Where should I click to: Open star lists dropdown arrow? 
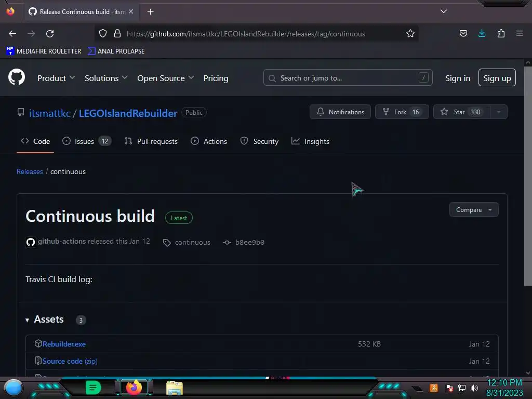pos(499,112)
